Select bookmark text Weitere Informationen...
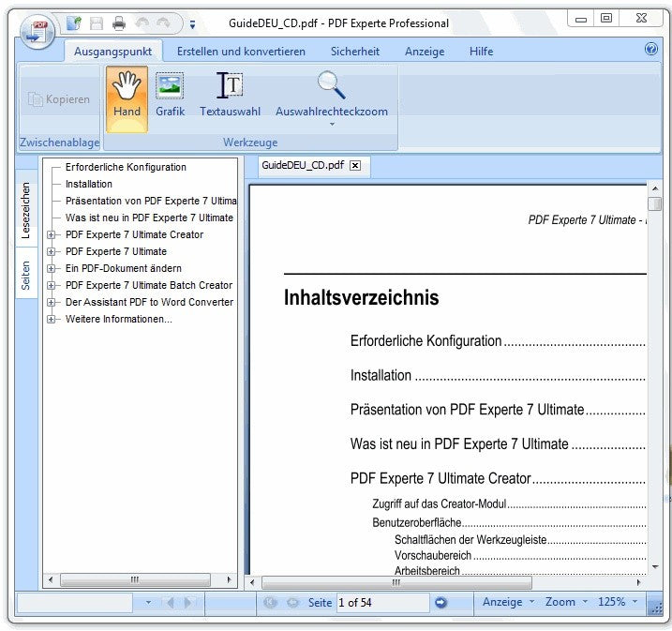672x631 pixels. (119, 319)
